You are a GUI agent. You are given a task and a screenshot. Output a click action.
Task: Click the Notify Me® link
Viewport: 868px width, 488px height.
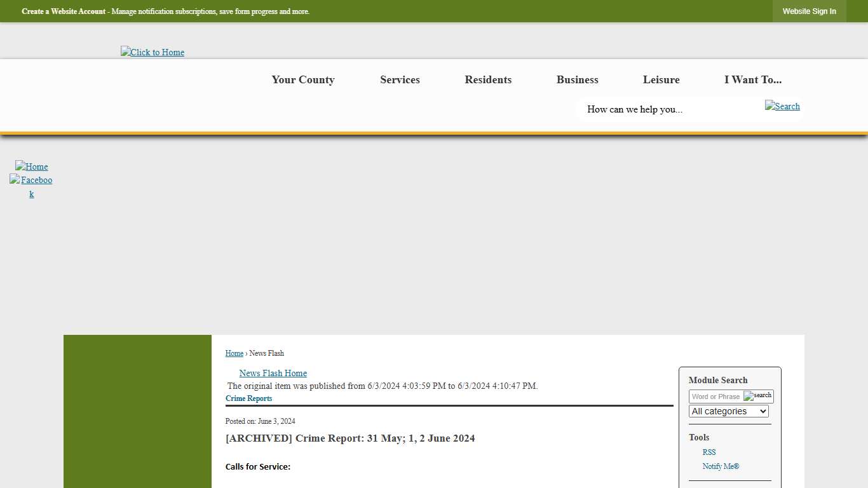721,466
